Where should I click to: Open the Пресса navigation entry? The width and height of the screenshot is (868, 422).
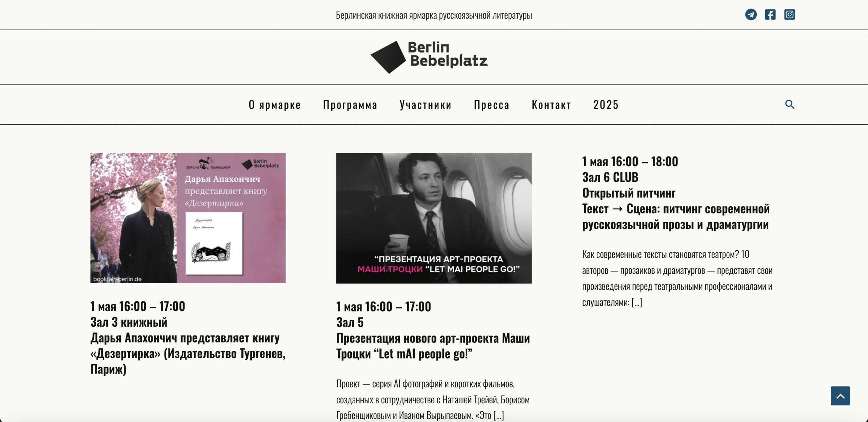(491, 104)
